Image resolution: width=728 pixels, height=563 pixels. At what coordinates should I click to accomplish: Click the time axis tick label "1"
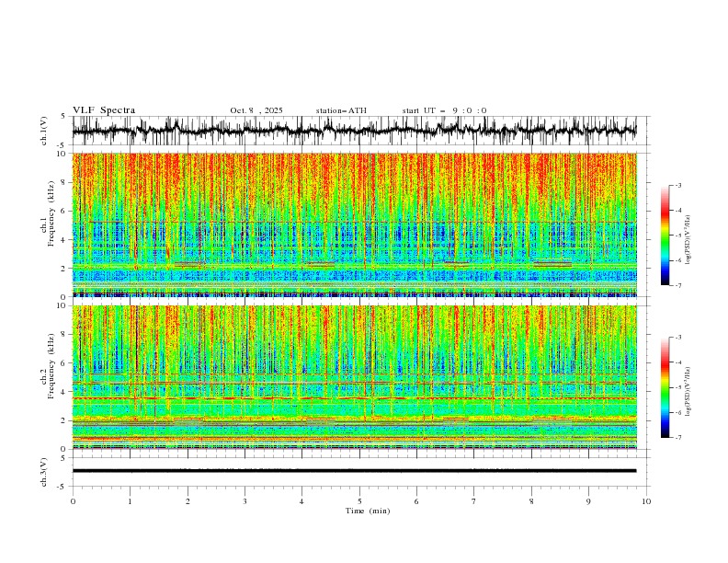[x=131, y=501]
